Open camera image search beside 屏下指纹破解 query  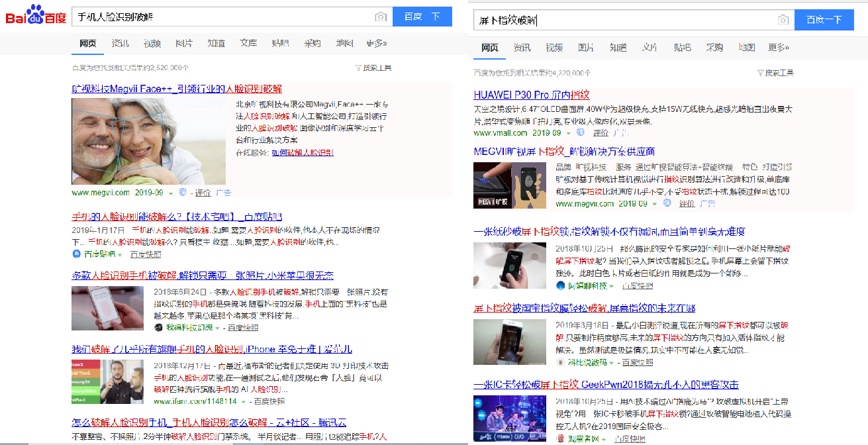(783, 20)
